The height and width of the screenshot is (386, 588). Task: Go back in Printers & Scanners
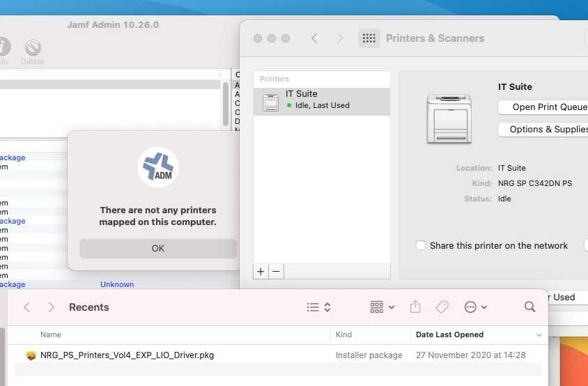point(314,38)
